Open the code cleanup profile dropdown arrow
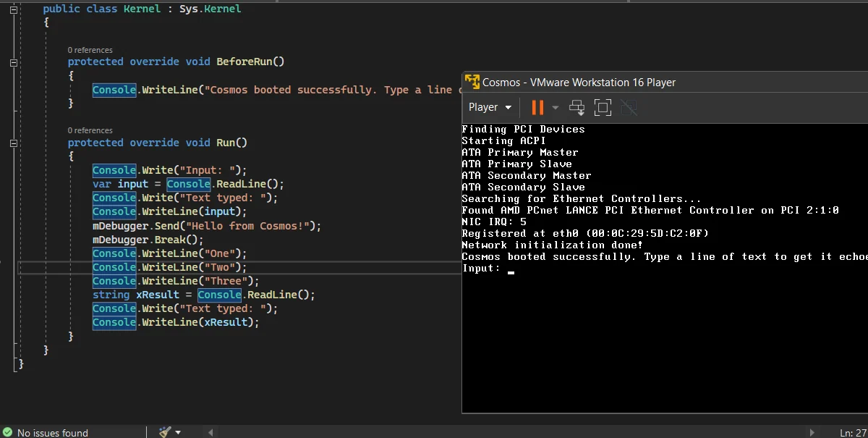This screenshot has height=438, width=868. pos(178,433)
